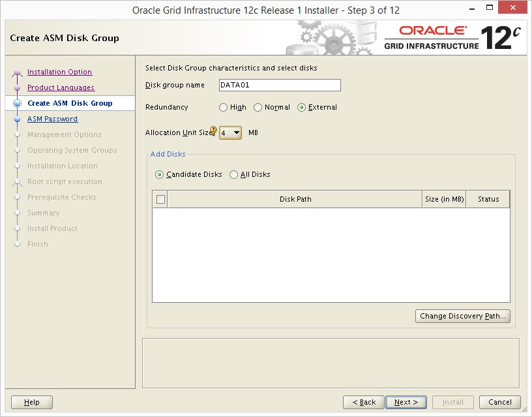Cancel the installation
Viewport: 532px width, 417px height.
[500, 403]
